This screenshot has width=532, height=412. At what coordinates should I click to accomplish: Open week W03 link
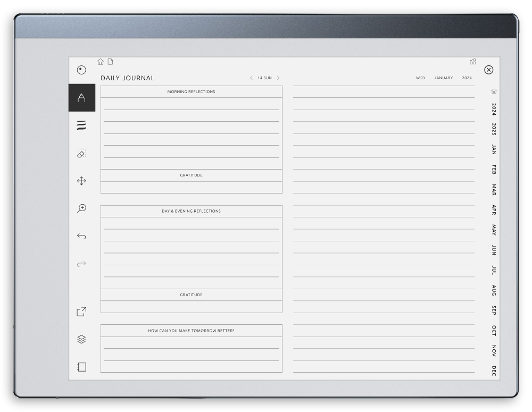pyautogui.click(x=420, y=78)
